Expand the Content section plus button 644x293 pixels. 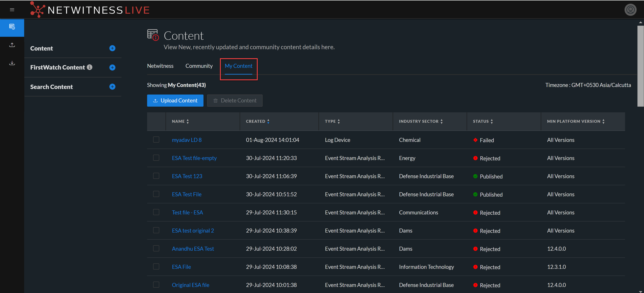(x=112, y=48)
